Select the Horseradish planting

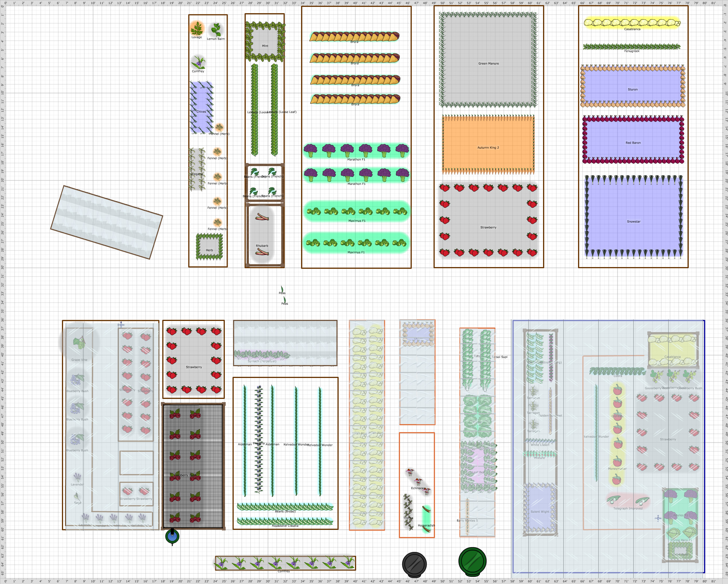426,519
